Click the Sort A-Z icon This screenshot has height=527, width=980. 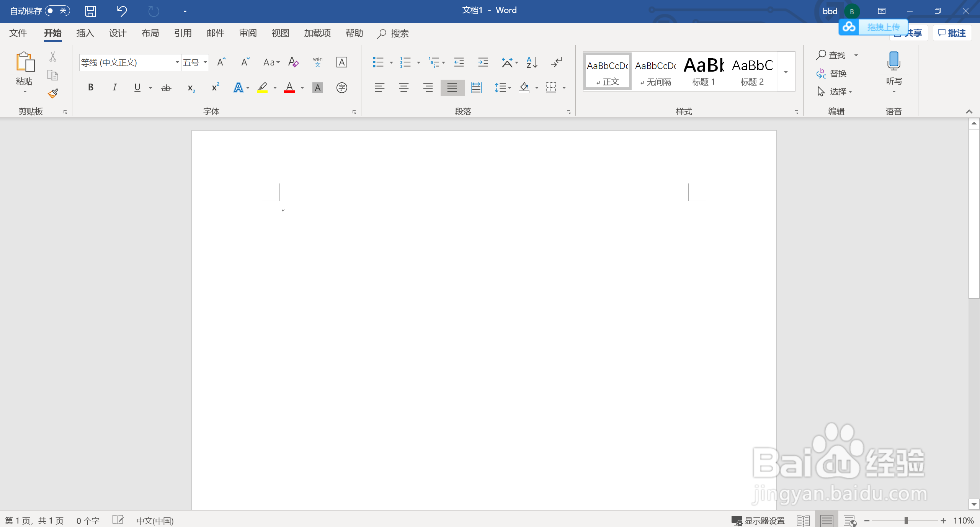(532, 62)
